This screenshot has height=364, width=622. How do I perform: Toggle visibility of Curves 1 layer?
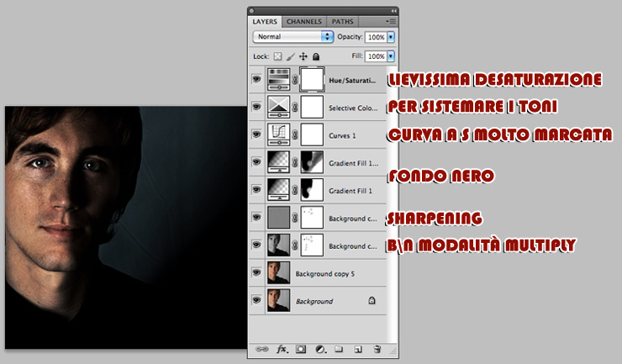click(256, 135)
